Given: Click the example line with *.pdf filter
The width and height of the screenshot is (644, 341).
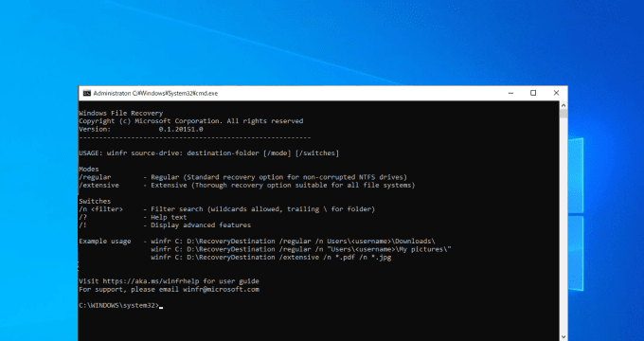Looking at the screenshot, I should coord(271,258).
